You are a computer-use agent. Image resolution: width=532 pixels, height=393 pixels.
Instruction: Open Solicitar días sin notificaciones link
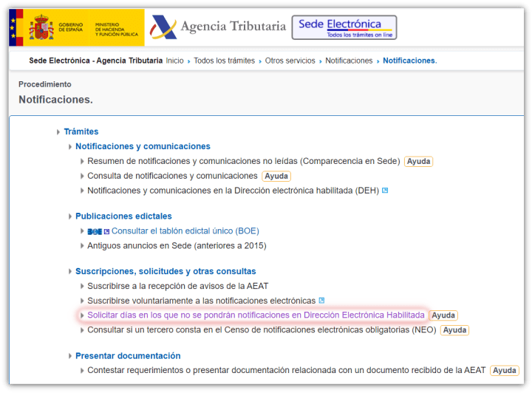(256, 315)
